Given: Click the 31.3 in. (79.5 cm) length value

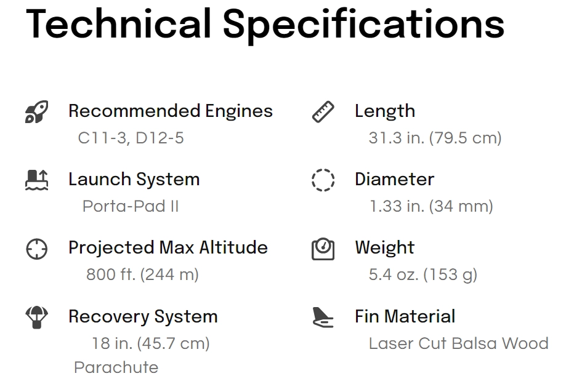Looking at the screenshot, I should (435, 138).
